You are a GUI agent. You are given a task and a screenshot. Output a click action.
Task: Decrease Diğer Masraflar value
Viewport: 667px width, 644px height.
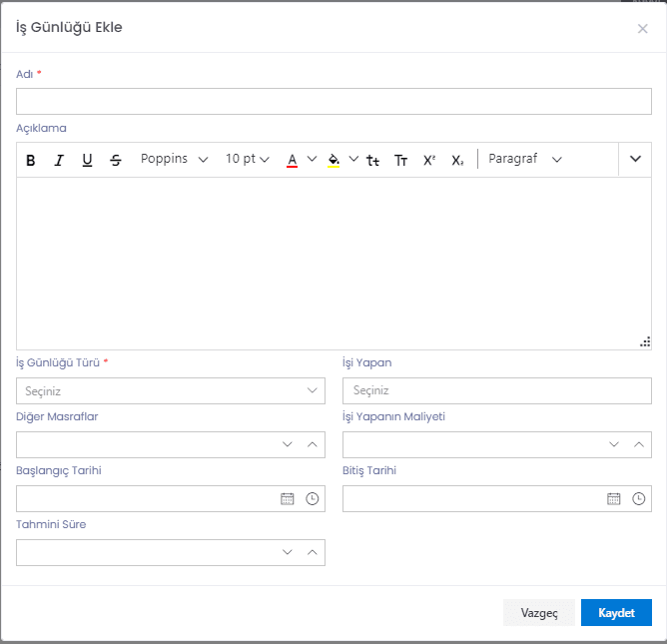click(x=288, y=444)
